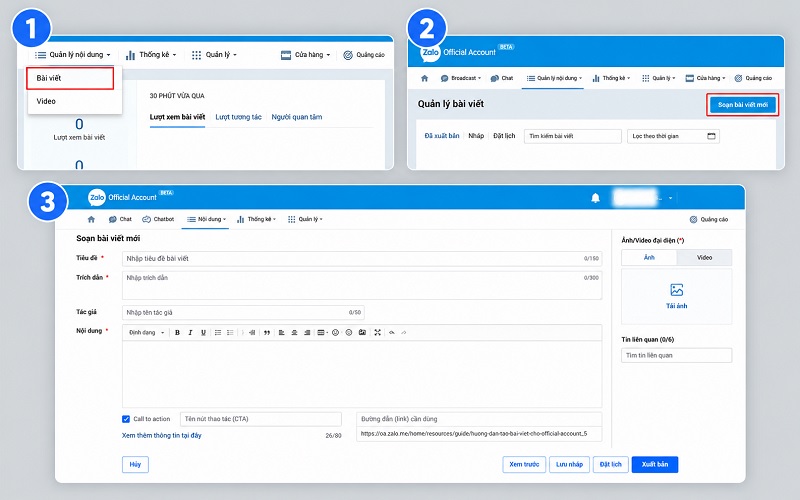Open Quảng cáo in panel 3 navigation

coord(709,219)
